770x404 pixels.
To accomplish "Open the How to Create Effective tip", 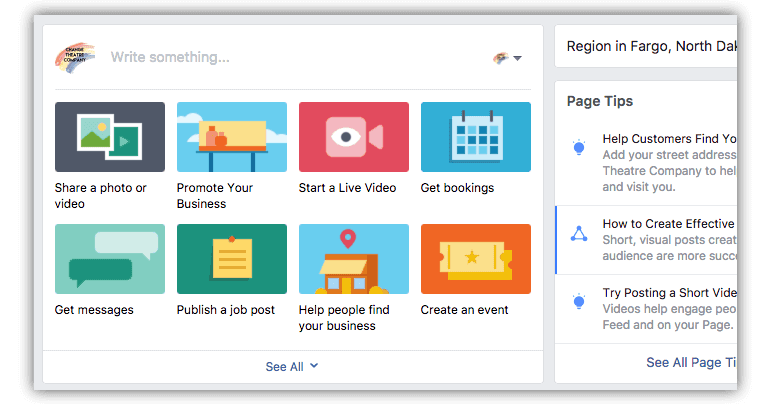I will [668, 224].
